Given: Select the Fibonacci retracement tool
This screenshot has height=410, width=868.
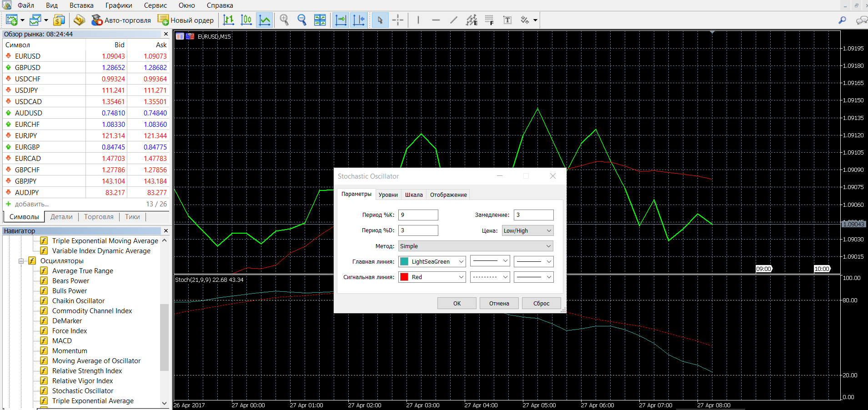Looking at the screenshot, I should pyautogui.click(x=489, y=20).
